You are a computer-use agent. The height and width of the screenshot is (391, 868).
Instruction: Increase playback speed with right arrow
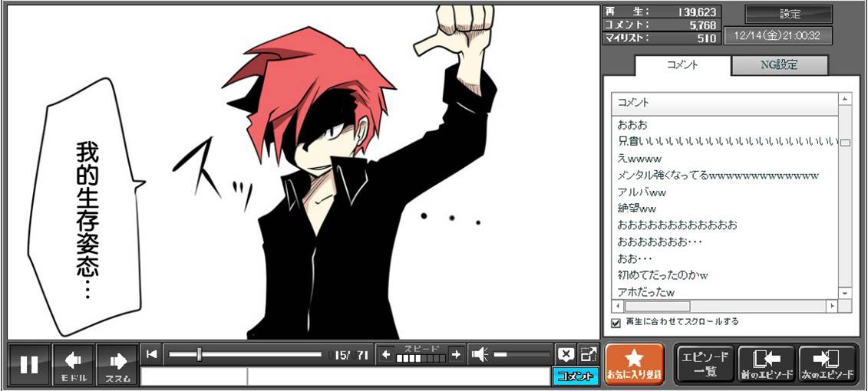[456, 354]
